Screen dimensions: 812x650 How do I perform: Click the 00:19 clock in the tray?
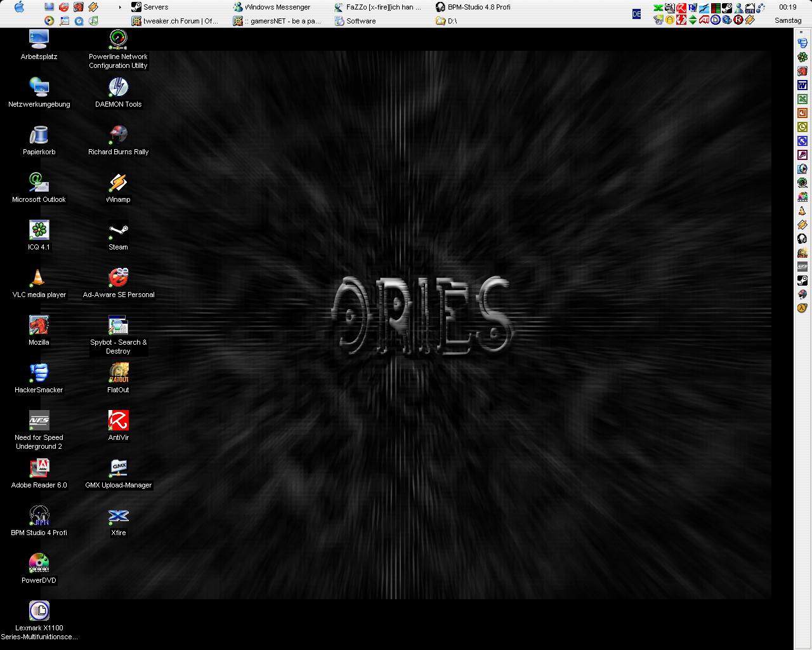[787, 7]
